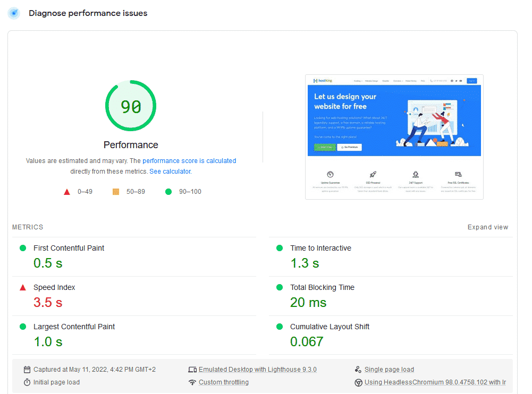Click the devices icon beside Emulated Desktop
The height and width of the screenshot is (394, 532).
[192, 370]
